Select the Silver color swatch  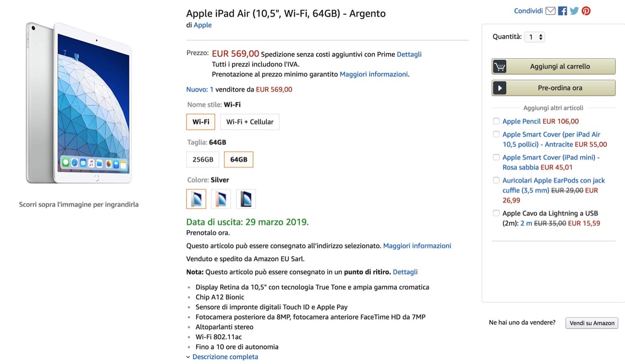coord(196,199)
